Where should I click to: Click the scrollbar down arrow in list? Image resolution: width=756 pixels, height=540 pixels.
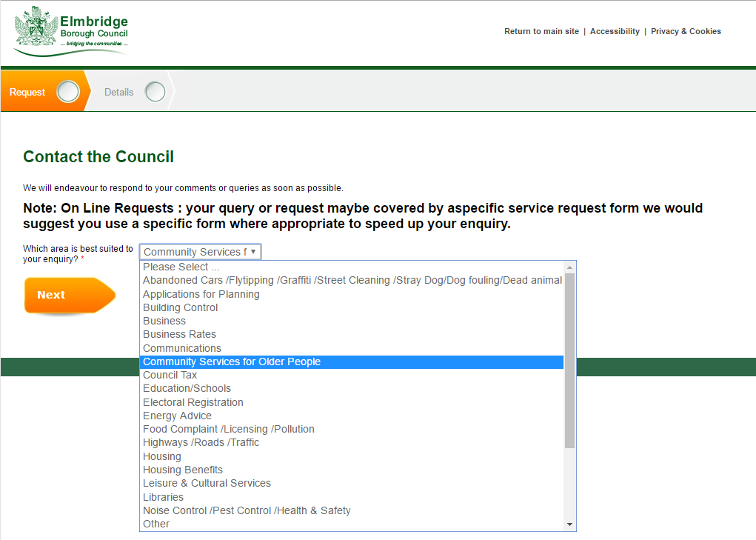569,524
